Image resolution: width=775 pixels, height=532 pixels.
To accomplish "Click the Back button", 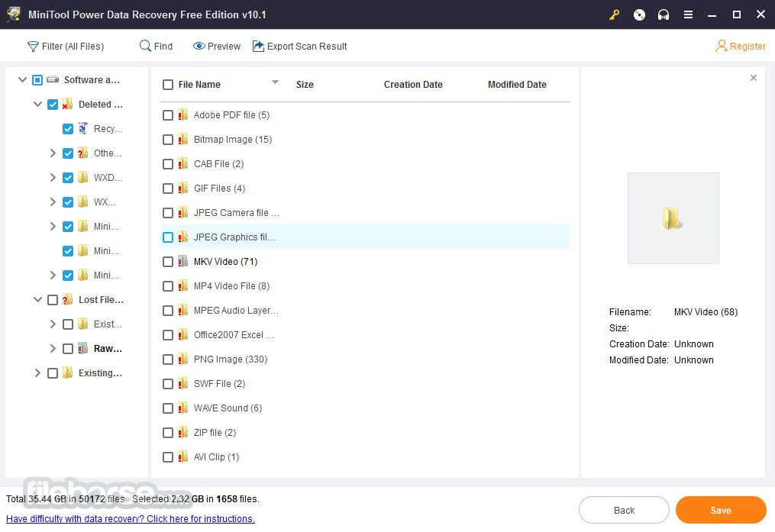I will coord(624,511).
